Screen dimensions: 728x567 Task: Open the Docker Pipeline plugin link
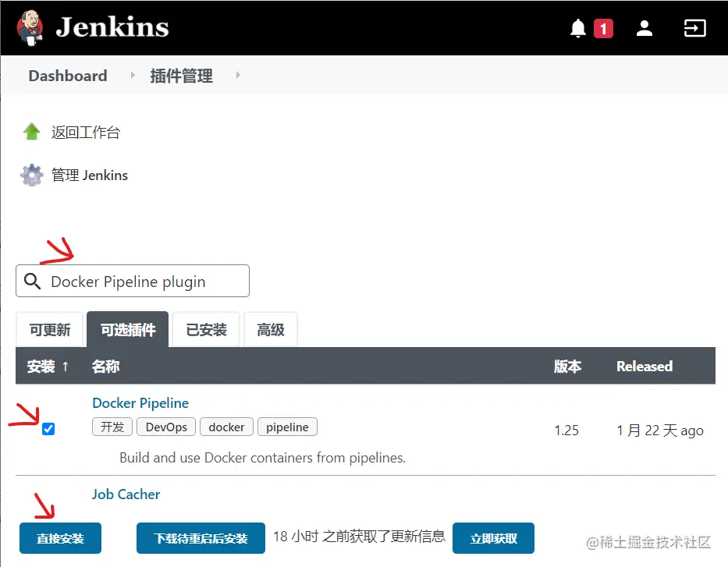tap(140, 402)
